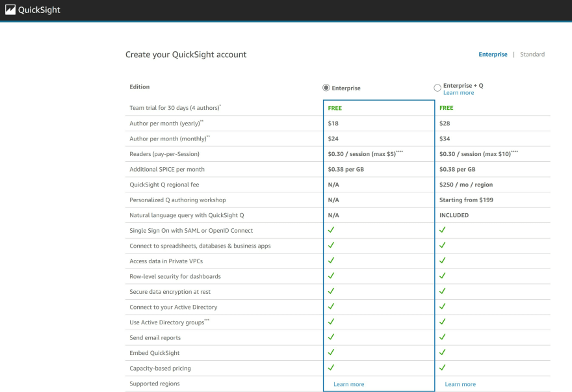
Task: Click Enterprise checkmark for Connect to Active Directory
Action: pos(331,307)
